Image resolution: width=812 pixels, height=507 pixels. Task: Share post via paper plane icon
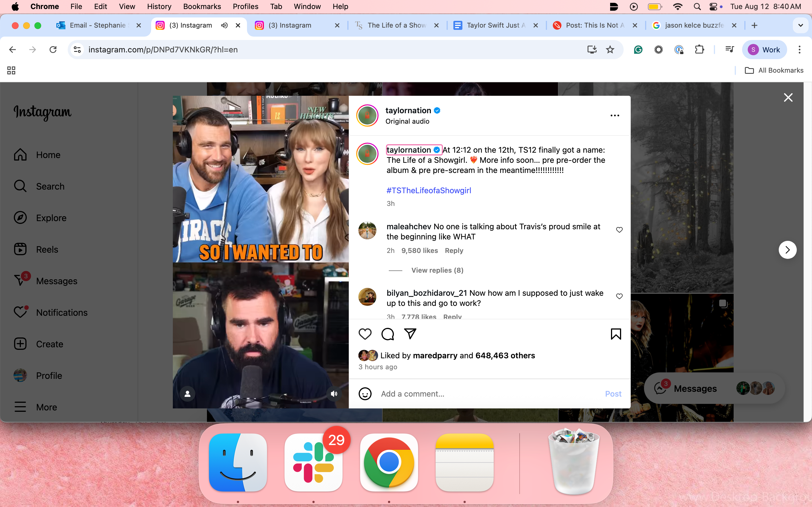pos(410,334)
